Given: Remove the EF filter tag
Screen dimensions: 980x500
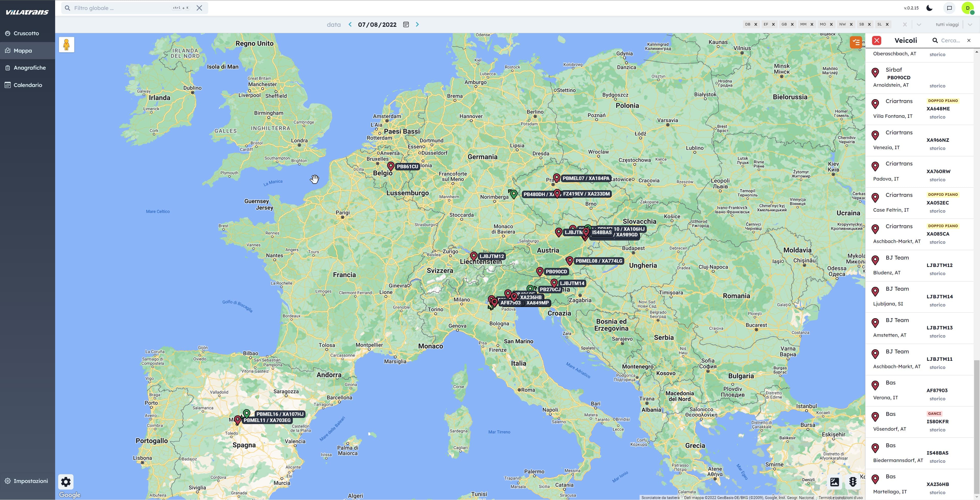Looking at the screenshot, I should (x=774, y=24).
